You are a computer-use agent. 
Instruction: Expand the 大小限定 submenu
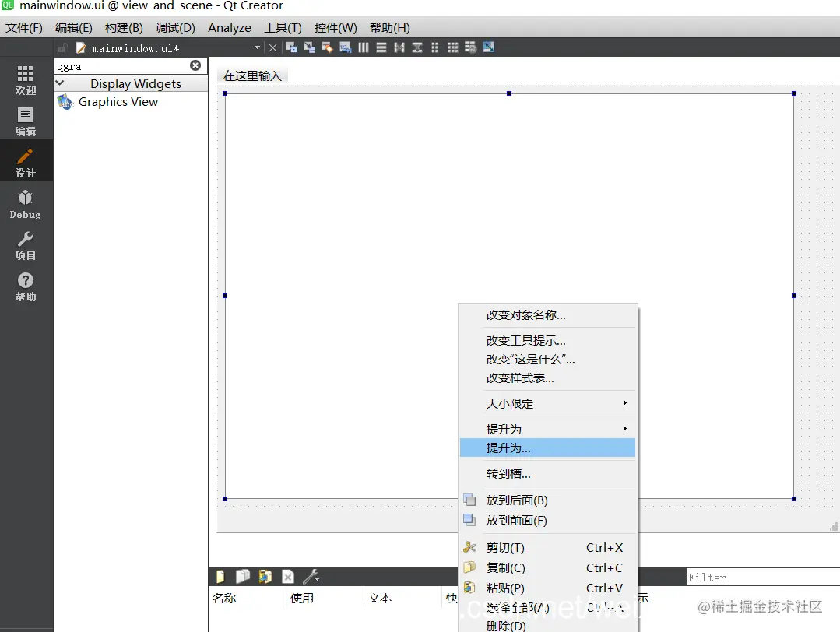(x=547, y=403)
